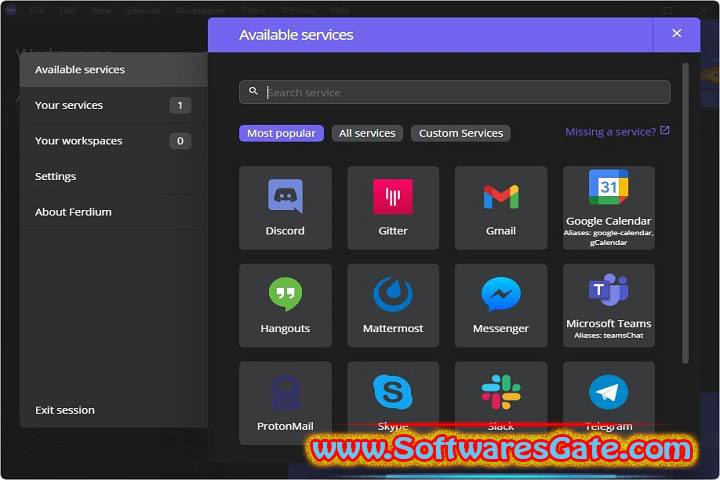Screen dimensions: 720x480
Task: Open About Ferdium page
Action: [113, 212]
